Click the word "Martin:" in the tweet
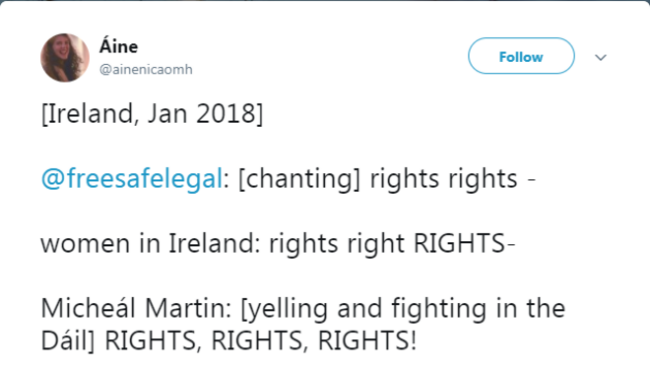Viewport: 650px width, 367px height. coord(188,309)
